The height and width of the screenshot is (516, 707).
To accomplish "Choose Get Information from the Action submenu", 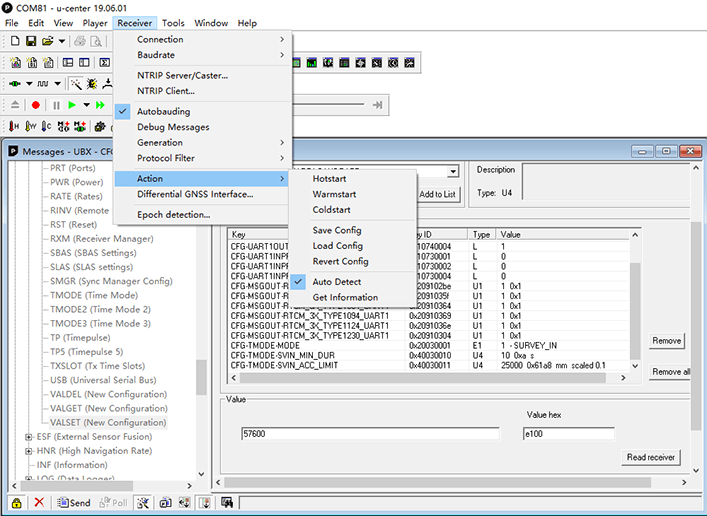I will click(352, 298).
